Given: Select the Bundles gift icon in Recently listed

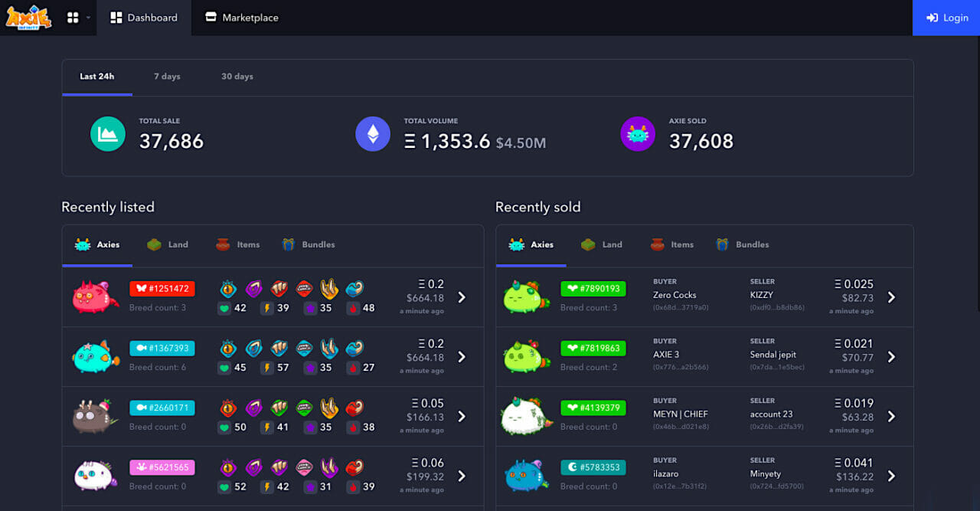Looking at the screenshot, I should coord(289,244).
